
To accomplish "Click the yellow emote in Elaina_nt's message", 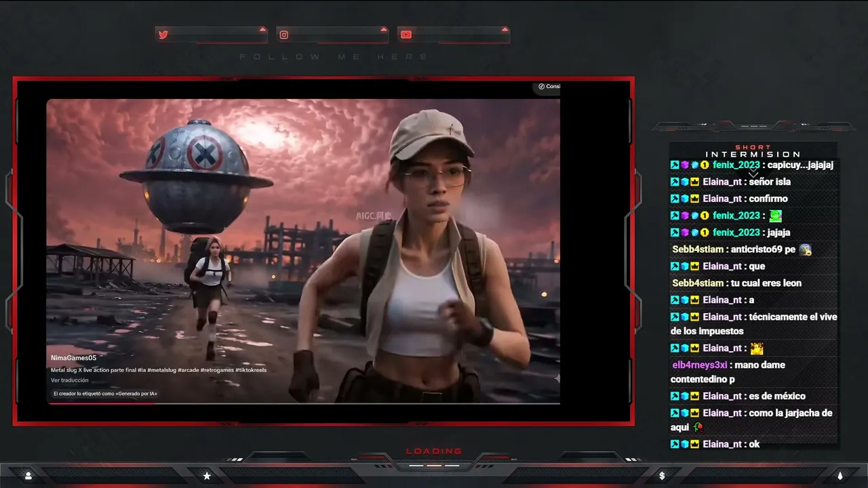I will point(757,348).
